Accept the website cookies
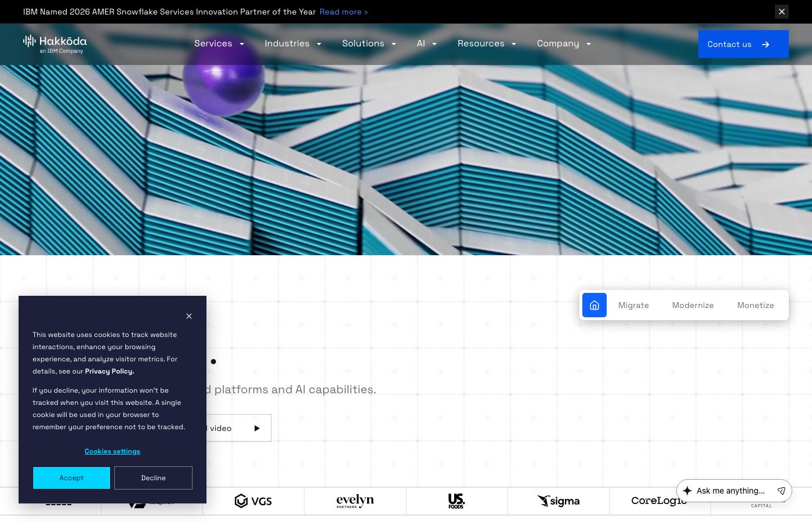This screenshot has width=812, height=522. (x=71, y=478)
